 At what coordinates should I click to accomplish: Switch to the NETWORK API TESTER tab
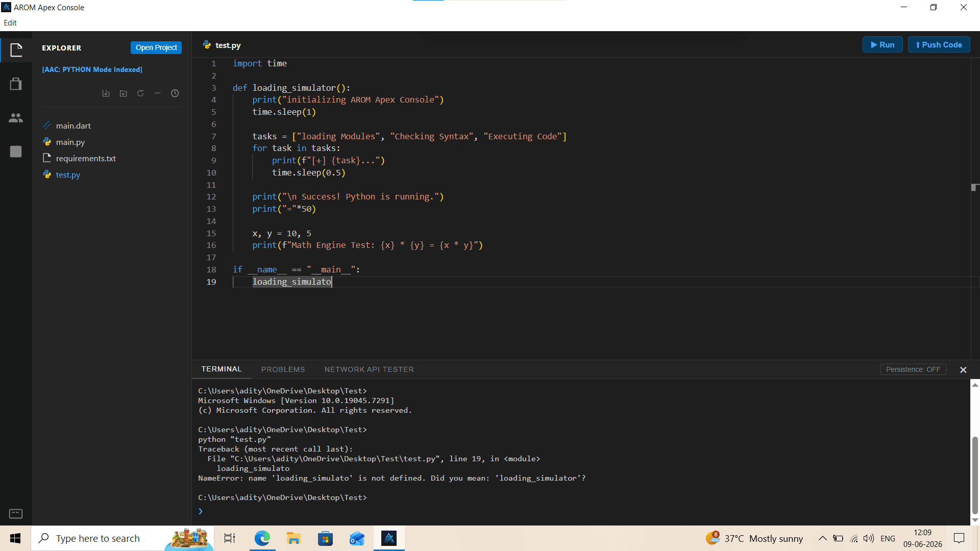tap(369, 369)
